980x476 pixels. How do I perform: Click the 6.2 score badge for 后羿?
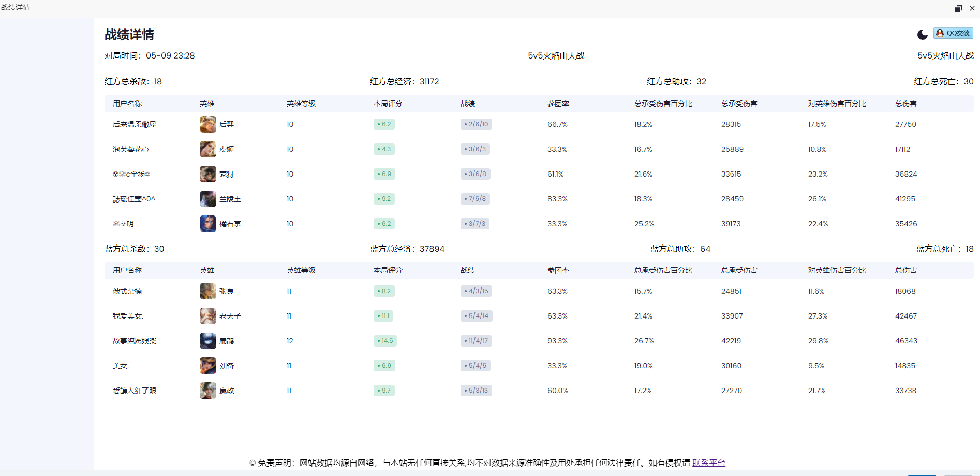tap(384, 124)
